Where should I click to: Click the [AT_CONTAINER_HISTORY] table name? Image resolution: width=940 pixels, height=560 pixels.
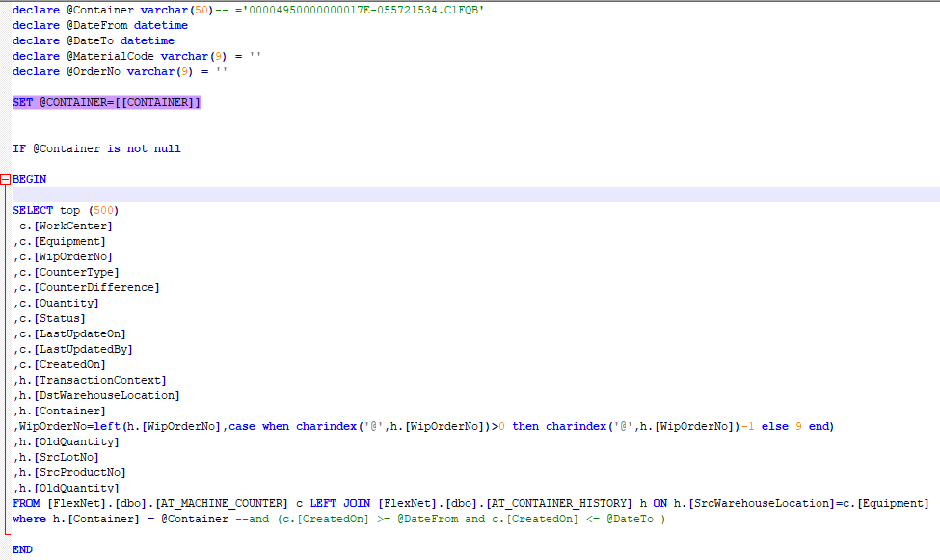click(x=559, y=504)
